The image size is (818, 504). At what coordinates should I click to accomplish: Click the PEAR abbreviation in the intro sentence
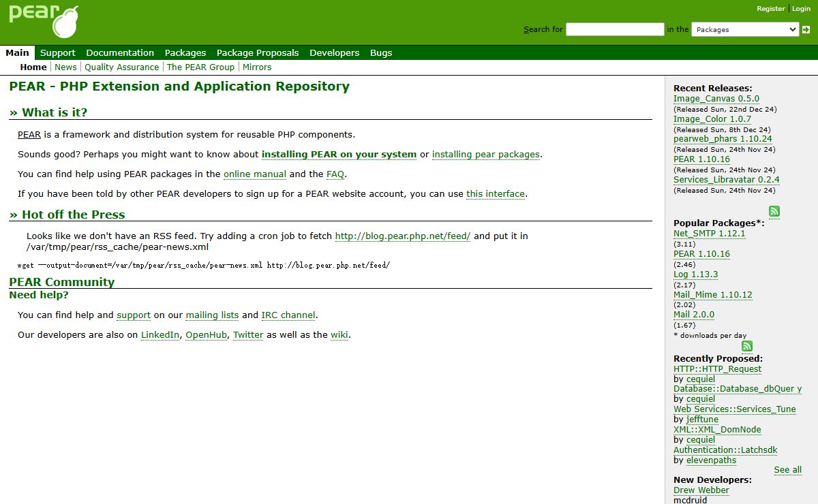point(29,134)
